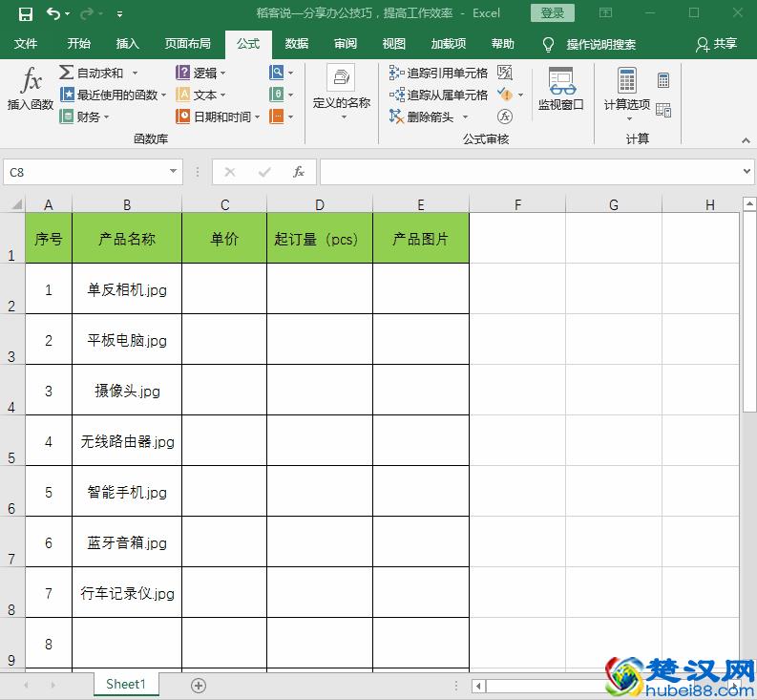The width and height of the screenshot is (757, 700).
Task: Click the formula bar input area
Action: [x=530, y=172]
